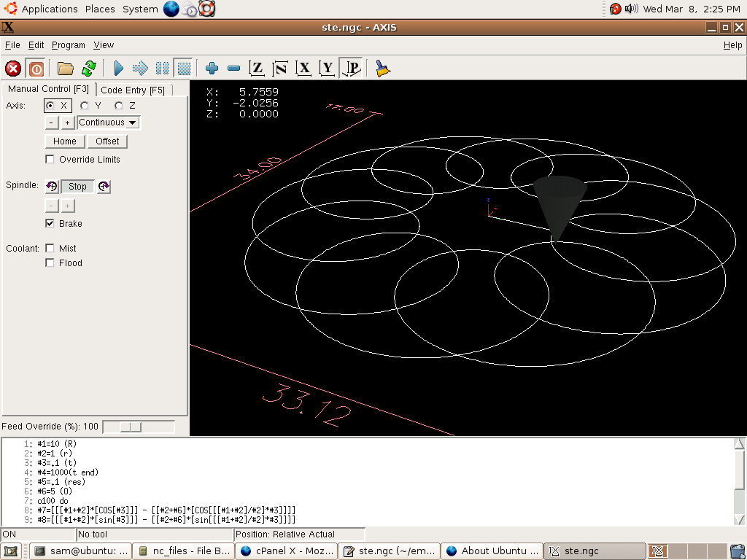Image resolution: width=747 pixels, height=560 pixels.
Task: Click the spindle Stop button
Action: tap(77, 187)
